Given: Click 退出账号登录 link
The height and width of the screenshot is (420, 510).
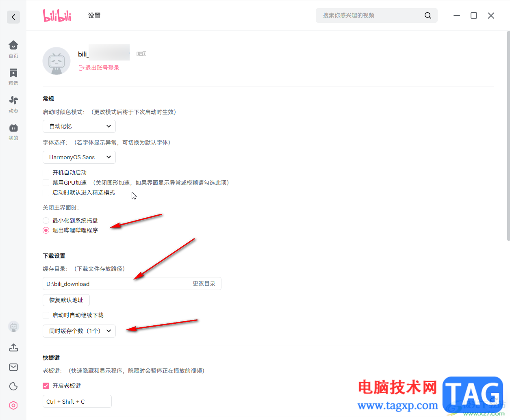Looking at the screenshot, I should [99, 68].
